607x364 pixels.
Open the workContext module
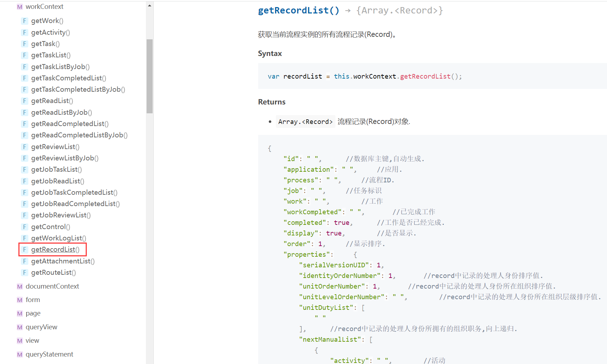point(45,7)
